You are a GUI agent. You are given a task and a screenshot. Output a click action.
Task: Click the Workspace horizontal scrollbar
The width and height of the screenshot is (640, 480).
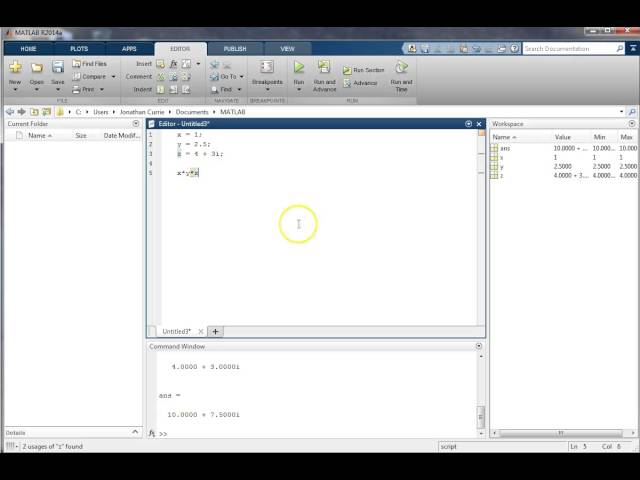(561, 433)
